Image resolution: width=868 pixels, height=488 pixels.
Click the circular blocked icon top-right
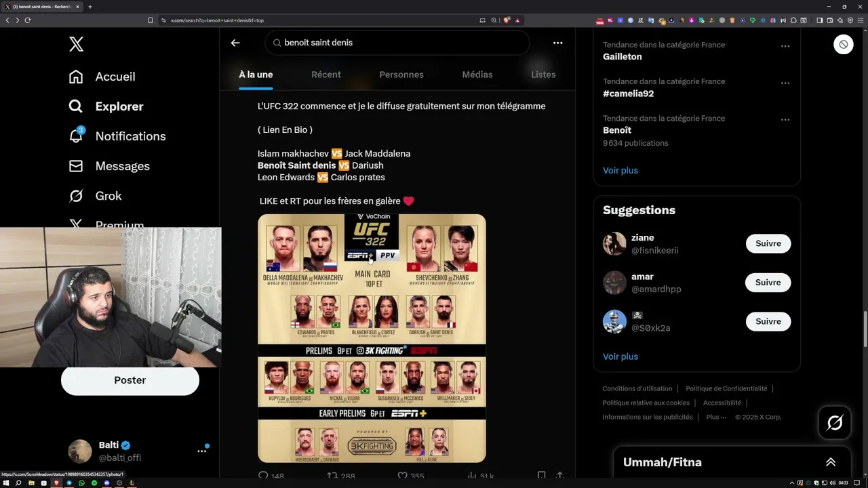(844, 44)
